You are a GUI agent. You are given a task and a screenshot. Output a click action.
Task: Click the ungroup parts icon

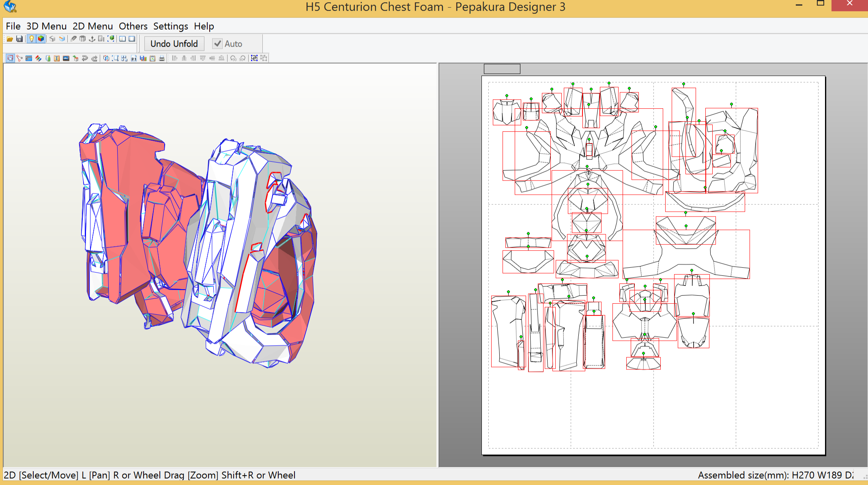coord(264,58)
